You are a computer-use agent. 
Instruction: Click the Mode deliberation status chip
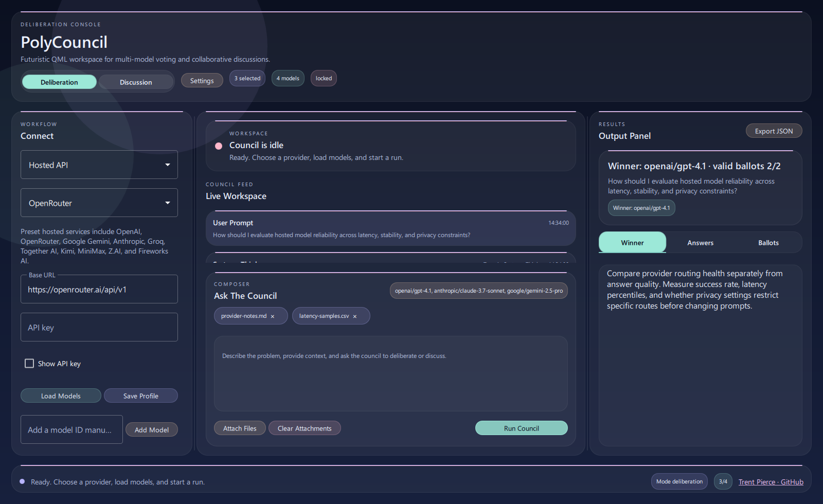click(x=679, y=481)
